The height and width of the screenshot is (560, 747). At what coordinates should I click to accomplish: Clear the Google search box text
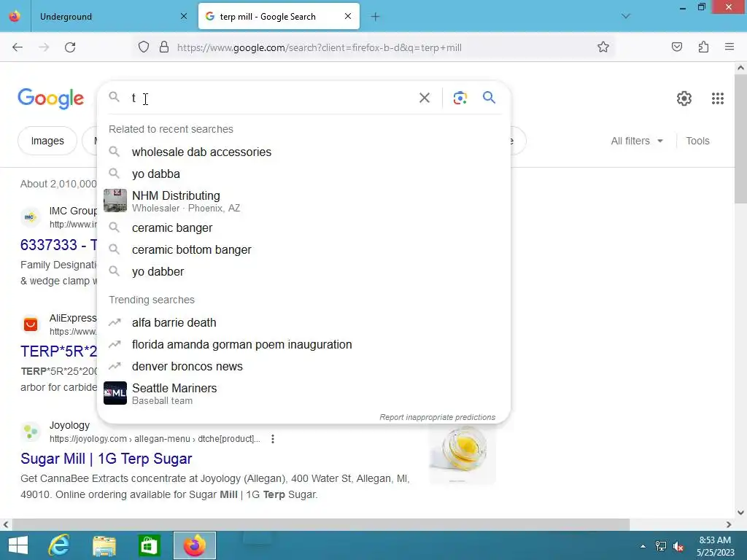425,98
